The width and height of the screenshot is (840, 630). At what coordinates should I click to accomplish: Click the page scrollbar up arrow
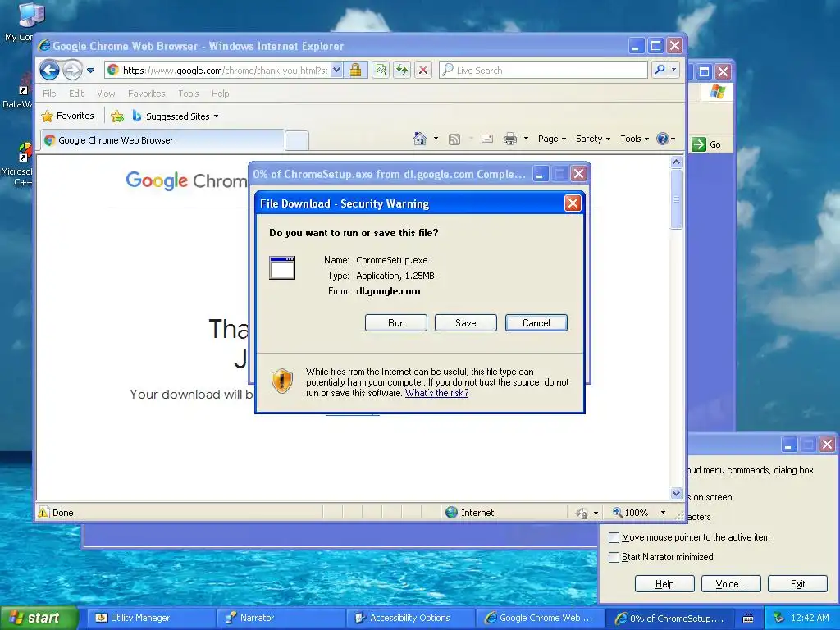(x=676, y=162)
